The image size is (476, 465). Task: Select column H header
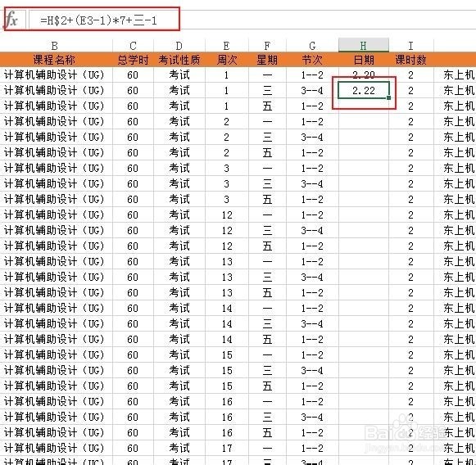(364, 46)
